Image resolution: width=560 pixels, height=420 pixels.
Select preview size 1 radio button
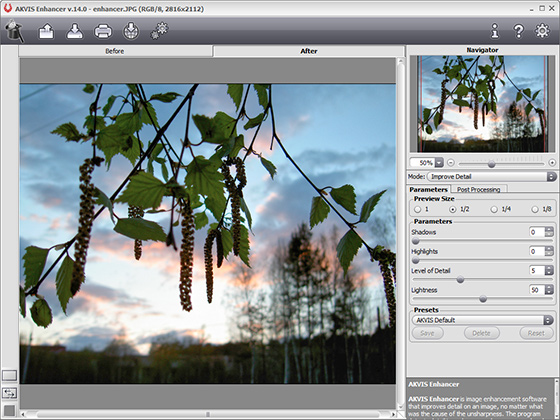click(417, 209)
